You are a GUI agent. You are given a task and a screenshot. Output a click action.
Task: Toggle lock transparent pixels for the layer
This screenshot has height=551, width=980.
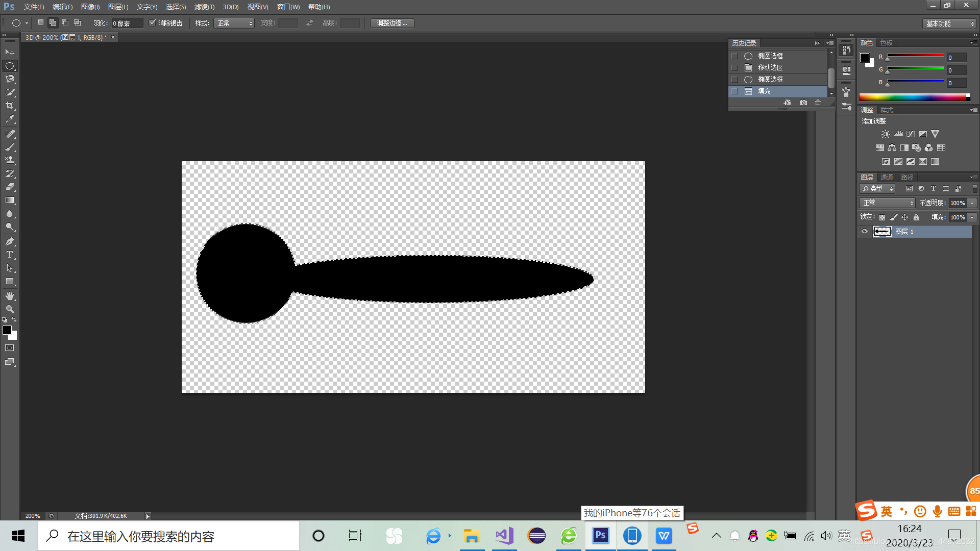pos(882,217)
